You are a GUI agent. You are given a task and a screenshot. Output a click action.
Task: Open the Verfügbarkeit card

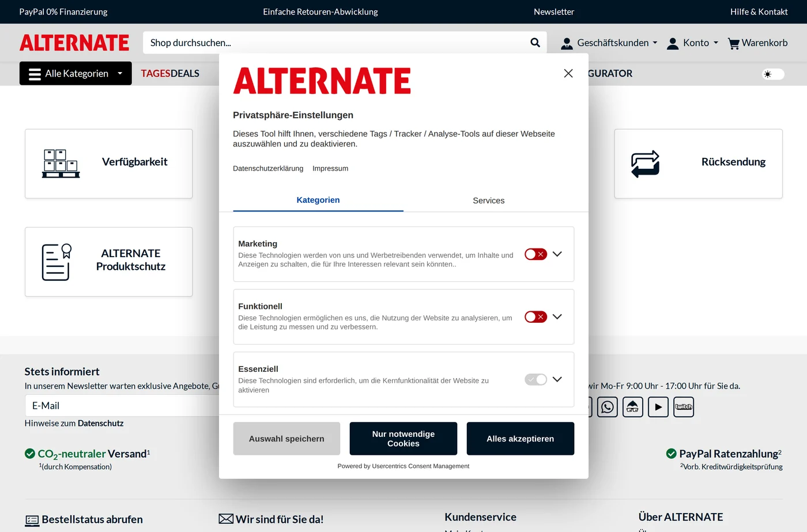(x=108, y=164)
